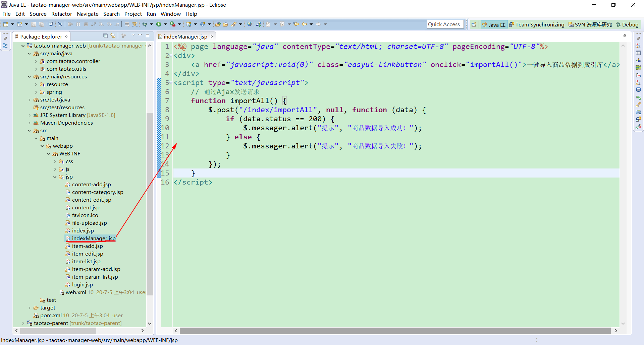Open the New file dropdown arrow

pos(12,24)
